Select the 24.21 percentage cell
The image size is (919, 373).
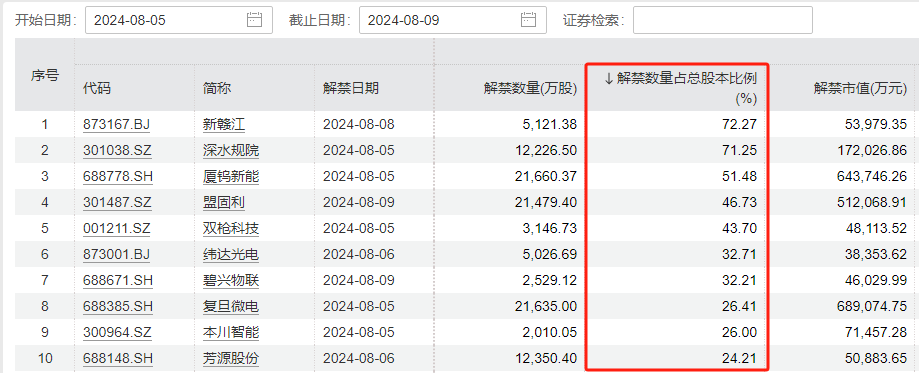click(741, 358)
